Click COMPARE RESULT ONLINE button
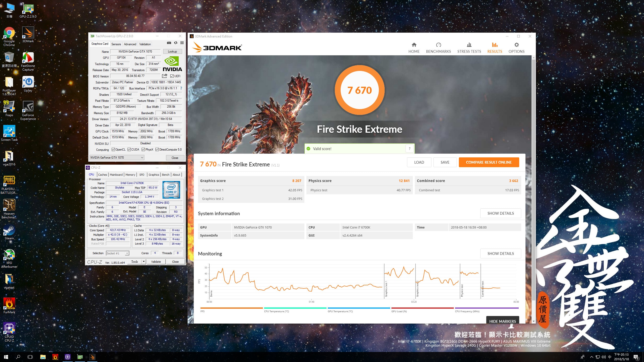 (489, 162)
